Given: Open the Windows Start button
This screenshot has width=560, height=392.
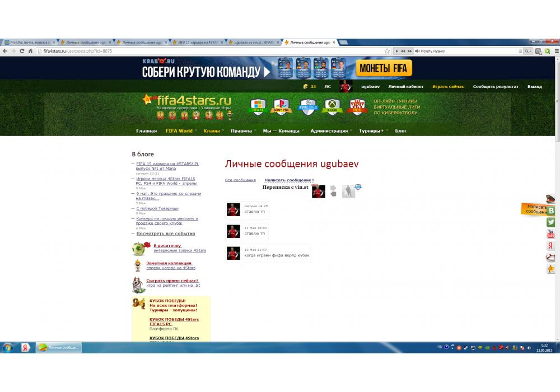Looking at the screenshot, I should tap(8, 348).
